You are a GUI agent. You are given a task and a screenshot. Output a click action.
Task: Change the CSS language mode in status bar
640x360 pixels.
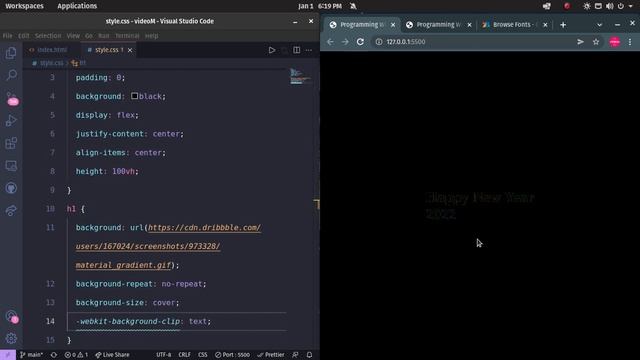tap(202, 355)
